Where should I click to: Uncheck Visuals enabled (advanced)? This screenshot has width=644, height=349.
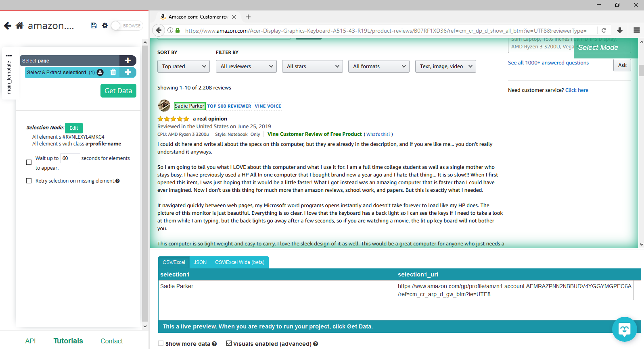[x=229, y=343]
